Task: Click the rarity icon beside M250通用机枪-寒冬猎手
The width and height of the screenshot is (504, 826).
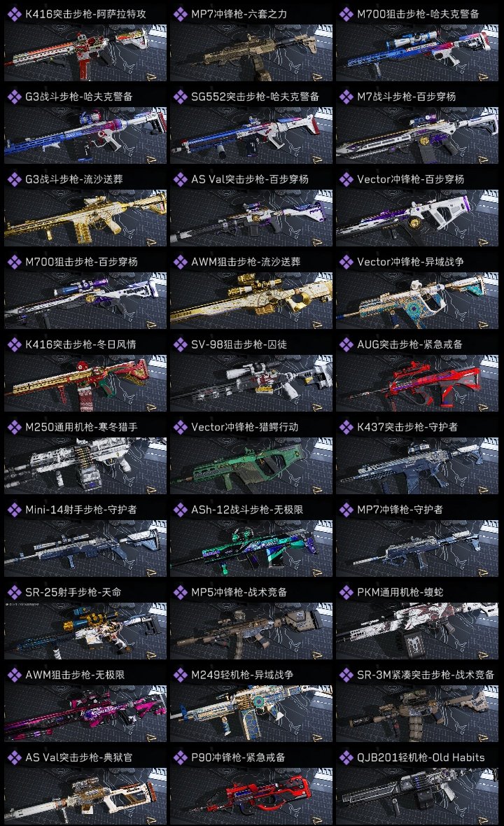Action: pyautogui.click(x=14, y=427)
